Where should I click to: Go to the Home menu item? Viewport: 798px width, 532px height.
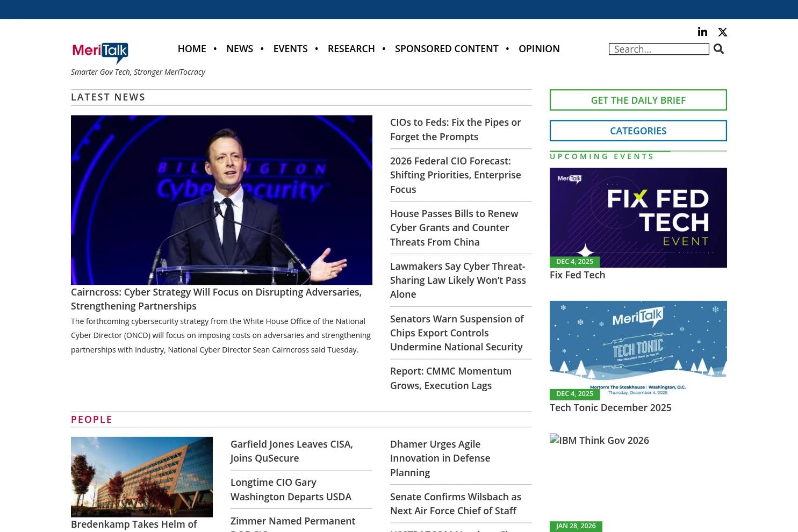pos(192,48)
